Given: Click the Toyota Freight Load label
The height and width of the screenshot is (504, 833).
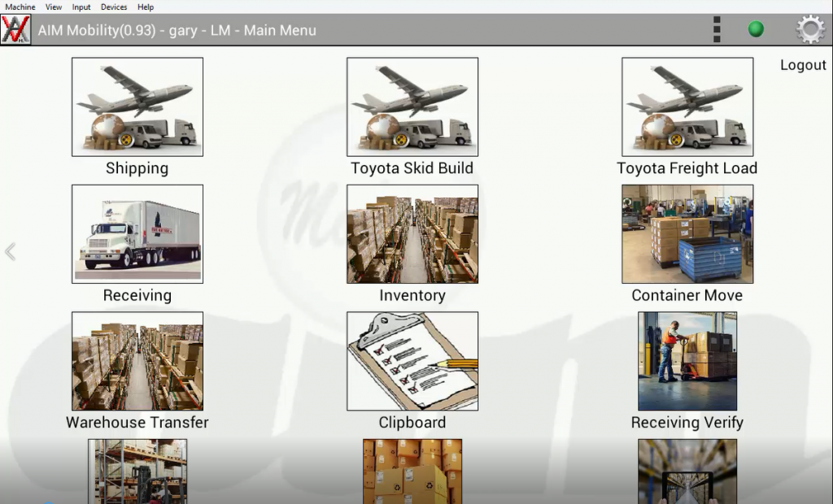Looking at the screenshot, I should pyautogui.click(x=687, y=168).
